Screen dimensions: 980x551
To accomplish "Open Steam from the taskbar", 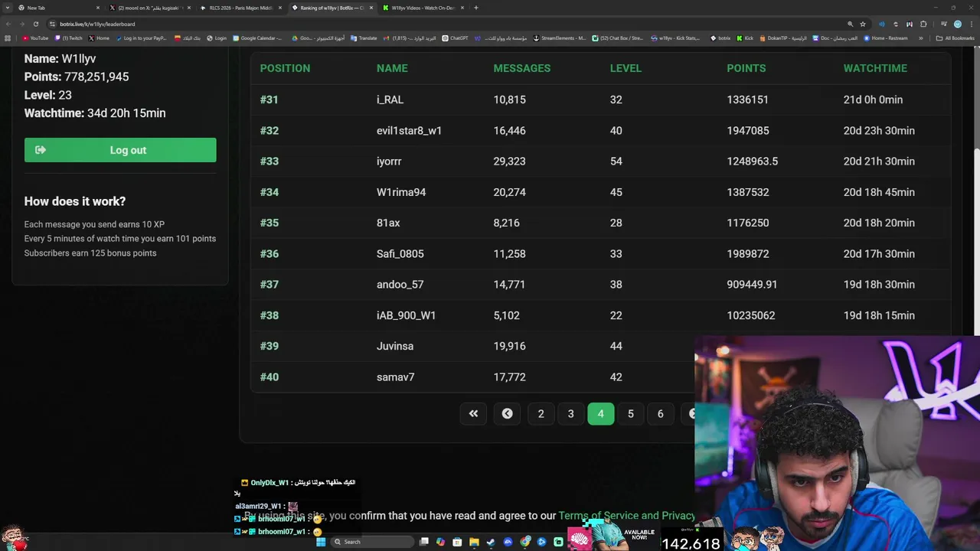I will pos(491,542).
